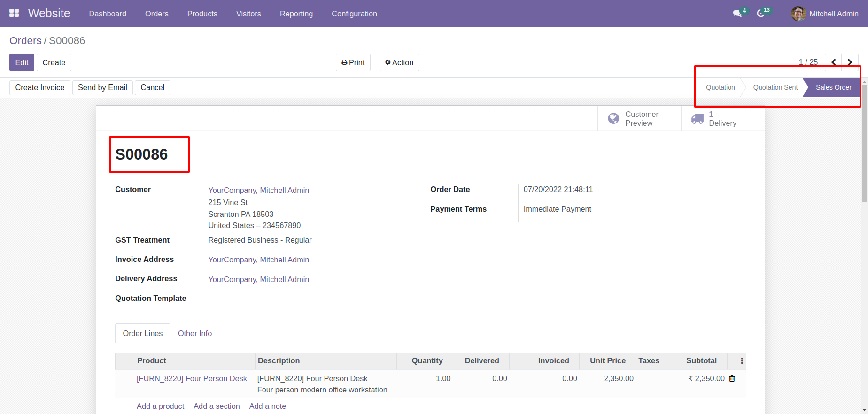Click the Create Invoice button
Viewport: 868px width, 414px height.
click(x=40, y=88)
